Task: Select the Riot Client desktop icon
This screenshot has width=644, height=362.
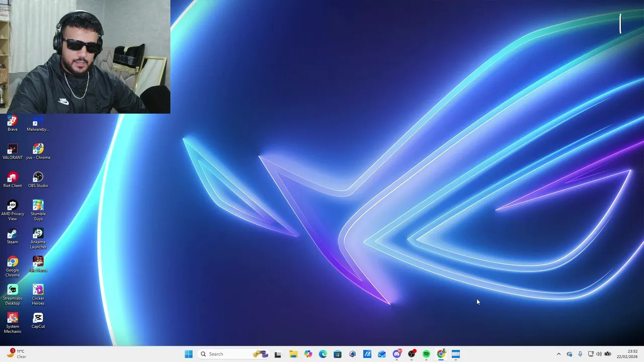Action: click(13, 180)
